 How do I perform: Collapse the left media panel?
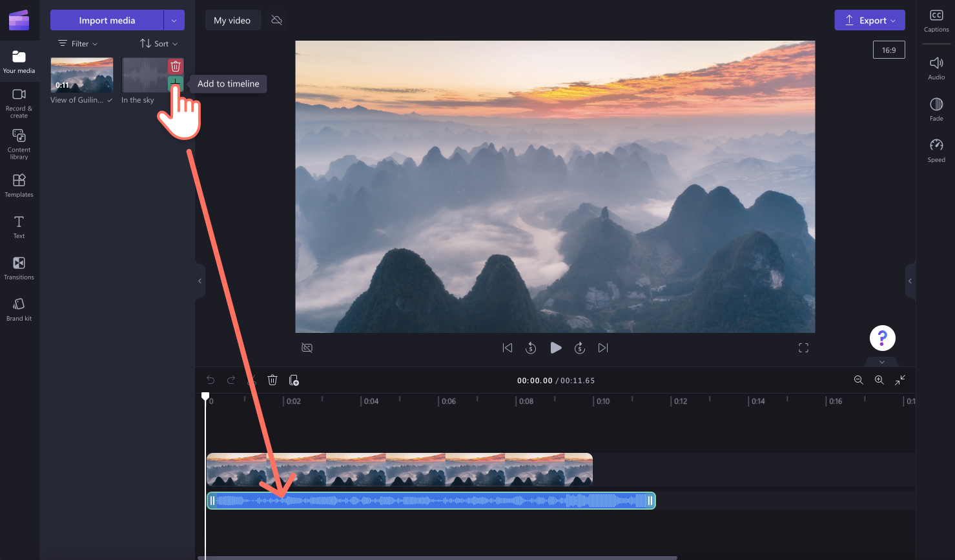(200, 281)
